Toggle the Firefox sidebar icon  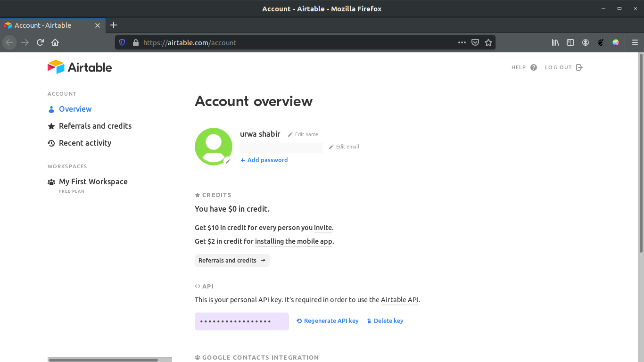(x=570, y=42)
